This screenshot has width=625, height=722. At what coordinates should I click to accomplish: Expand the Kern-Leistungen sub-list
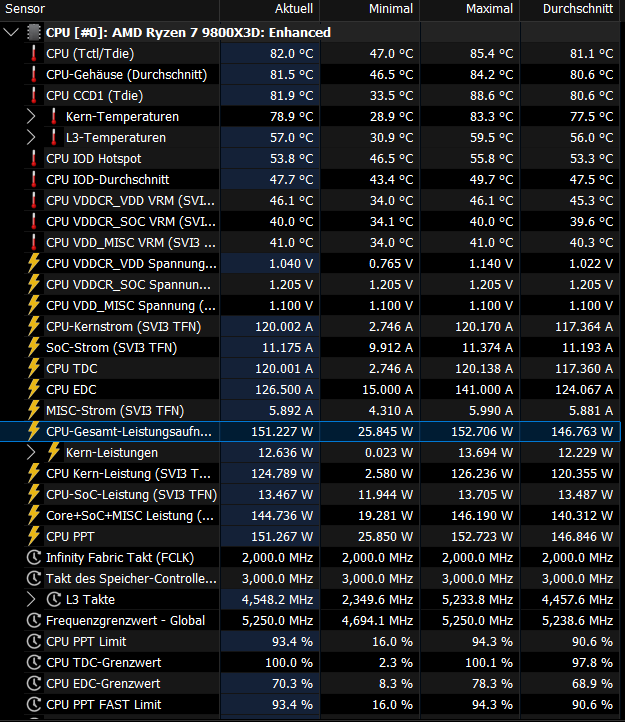31,453
